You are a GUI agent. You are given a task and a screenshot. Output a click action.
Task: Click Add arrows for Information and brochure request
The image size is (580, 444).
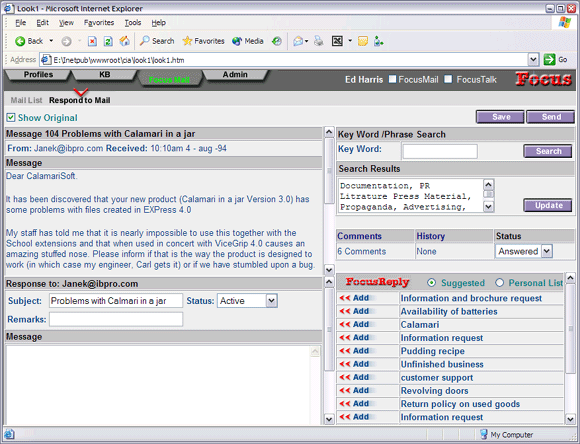pos(354,298)
